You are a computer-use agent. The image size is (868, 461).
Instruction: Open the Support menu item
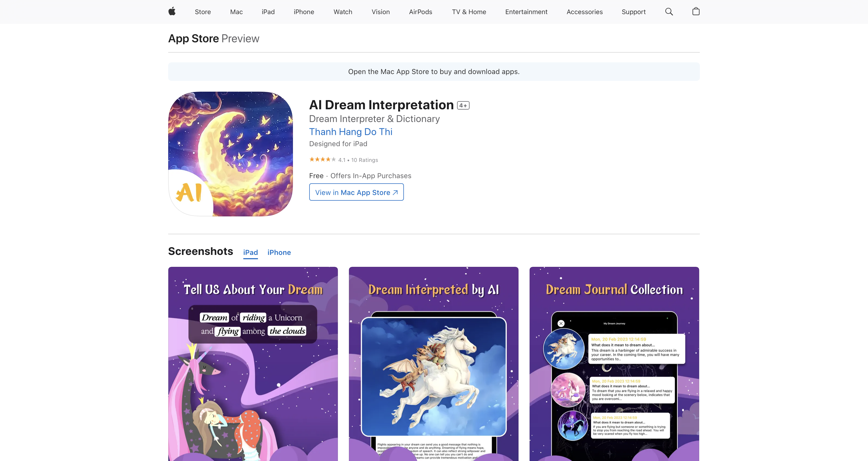click(x=633, y=12)
